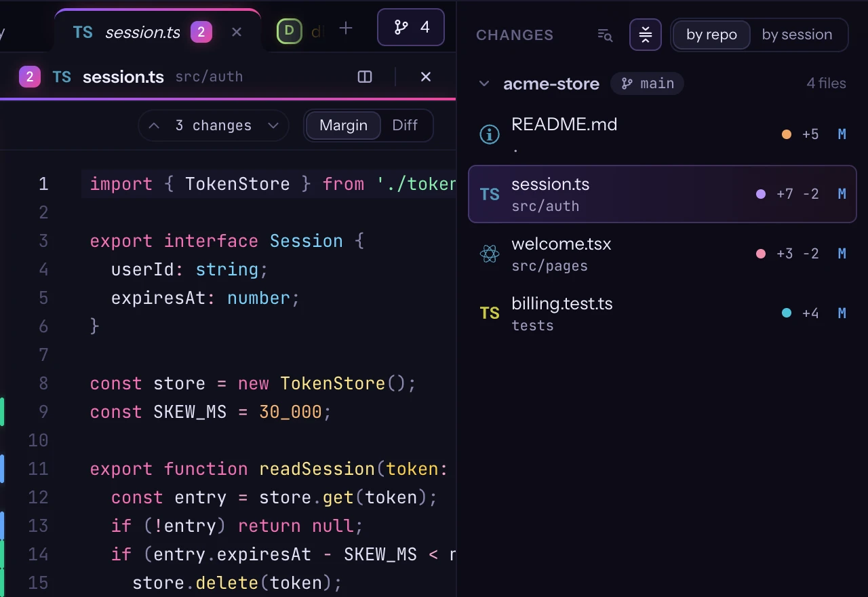Image resolution: width=868 pixels, height=597 pixels.
Task: Click the orange dot on README.md row
Action: click(787, 134)
